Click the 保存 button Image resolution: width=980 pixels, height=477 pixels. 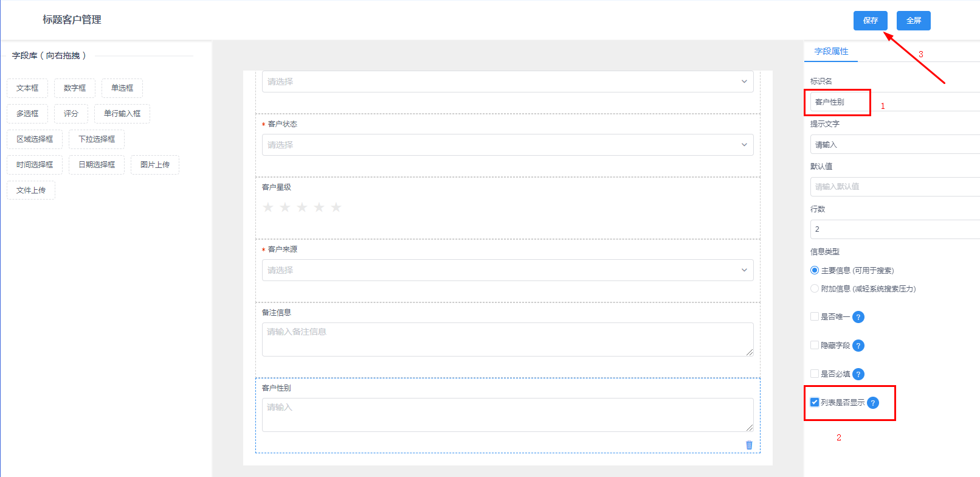(871, 21)
